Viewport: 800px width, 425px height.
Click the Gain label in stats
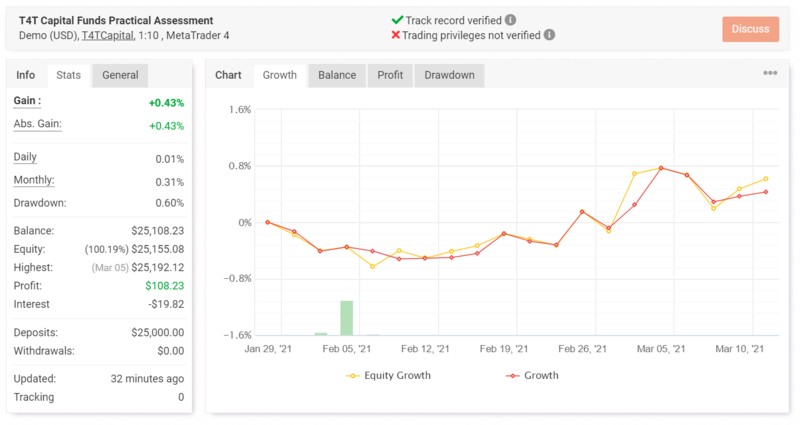tap(27, 101)
